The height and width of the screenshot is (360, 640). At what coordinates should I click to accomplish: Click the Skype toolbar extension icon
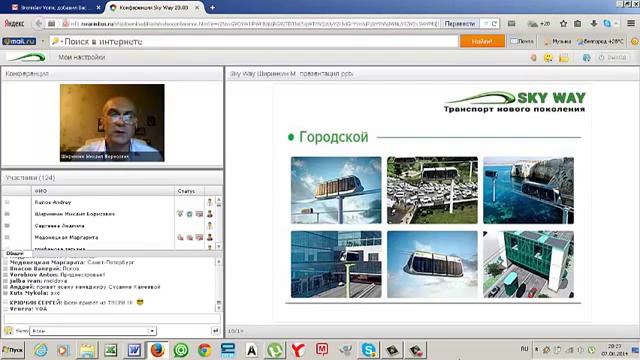pyautogui.click(x=608, y=24)
